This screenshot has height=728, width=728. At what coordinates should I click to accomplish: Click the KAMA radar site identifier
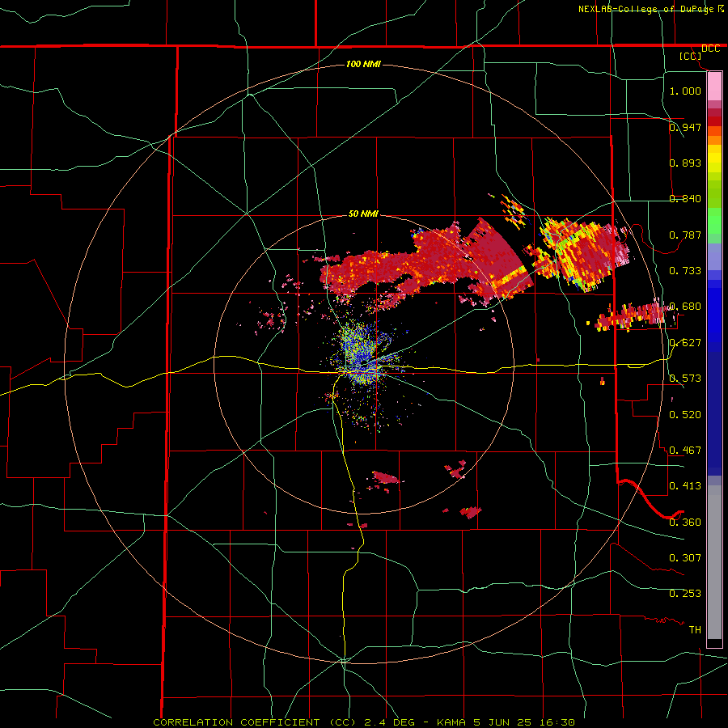(452, 722)
